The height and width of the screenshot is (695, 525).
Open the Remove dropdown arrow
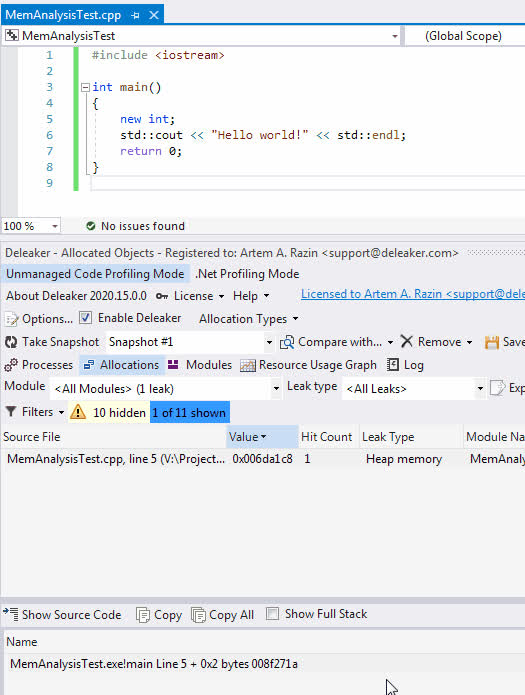[x=470, y=342]
